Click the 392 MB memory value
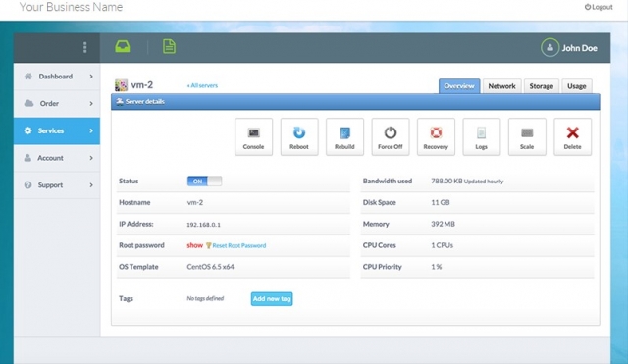Image resolution: width=628 pixels, height=364 pixels. pos(443,224)
